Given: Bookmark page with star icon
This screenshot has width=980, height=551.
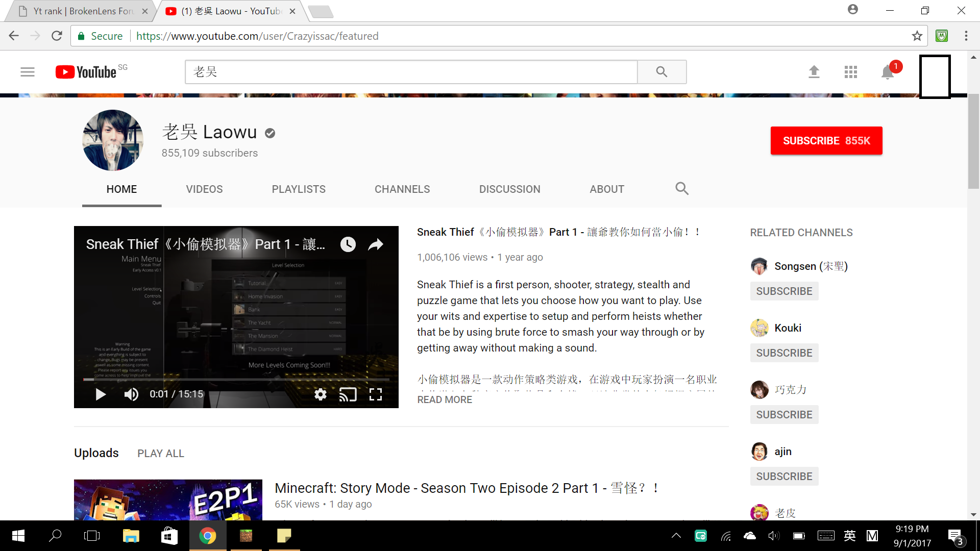Looking at the screenshot, I should coord(917,36).
